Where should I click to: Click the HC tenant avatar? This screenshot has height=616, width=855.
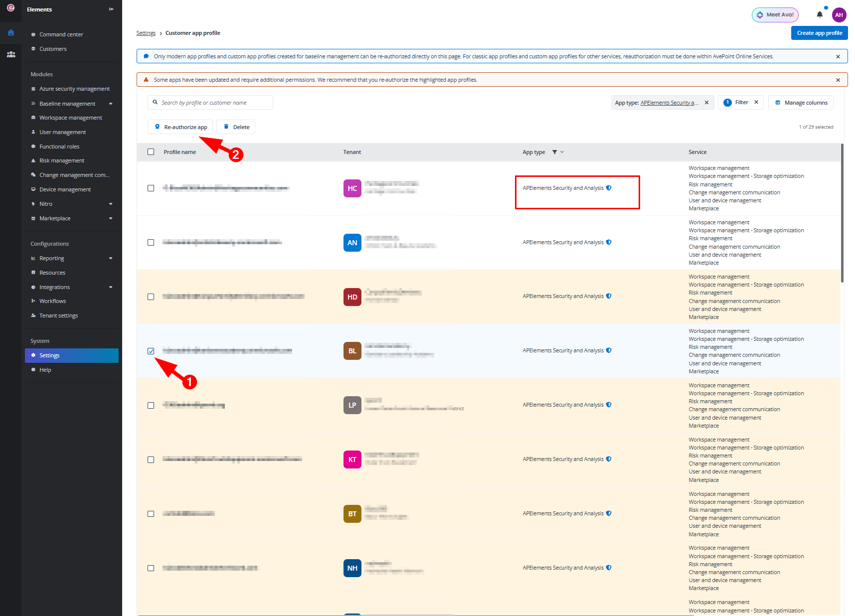[x=352, y=188]
